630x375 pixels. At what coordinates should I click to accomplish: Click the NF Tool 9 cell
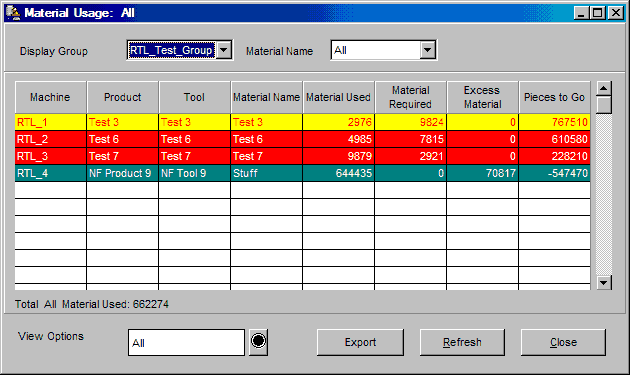pos(194,173)
